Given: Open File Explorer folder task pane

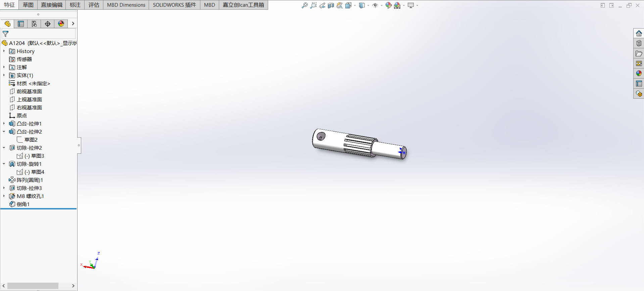Looking at the screenshot, I should [x=639, y=53].
